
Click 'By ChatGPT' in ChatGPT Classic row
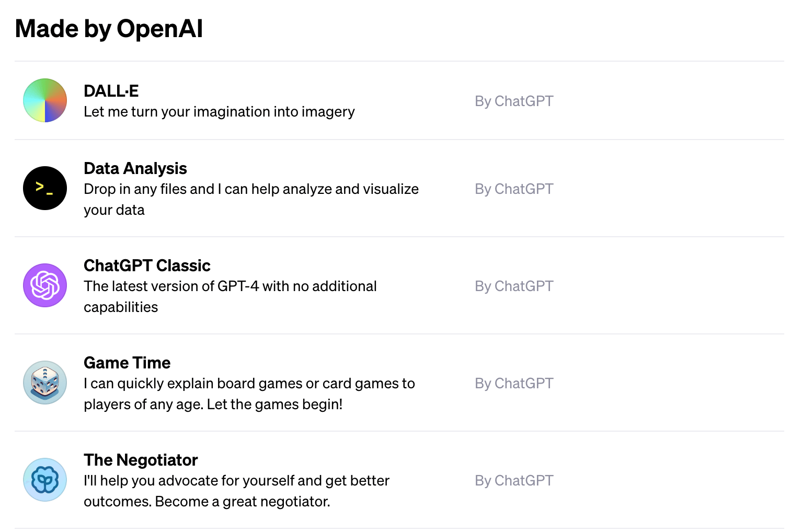[514, 286]
